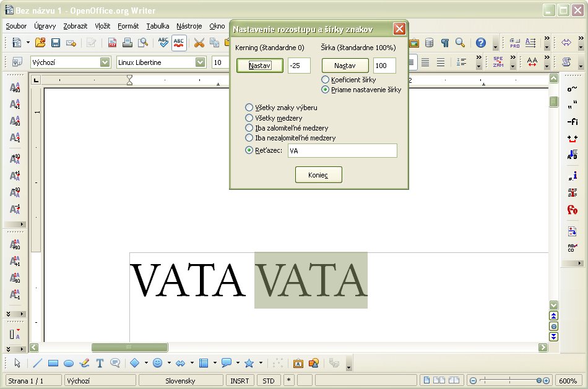Expand the Stars shapes dropdown arrow

pos(261,363)
